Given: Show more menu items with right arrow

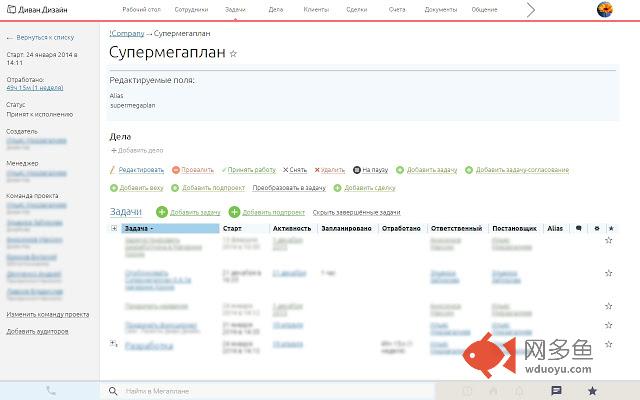Looking at the screenshot, I should pyautogui.click(x=530, y=10).
